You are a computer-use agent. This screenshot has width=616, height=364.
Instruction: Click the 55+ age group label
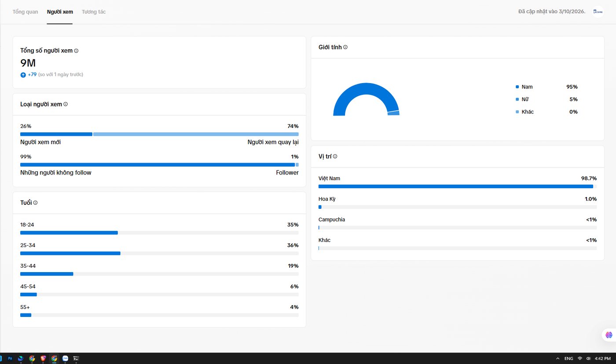[25, 307]
